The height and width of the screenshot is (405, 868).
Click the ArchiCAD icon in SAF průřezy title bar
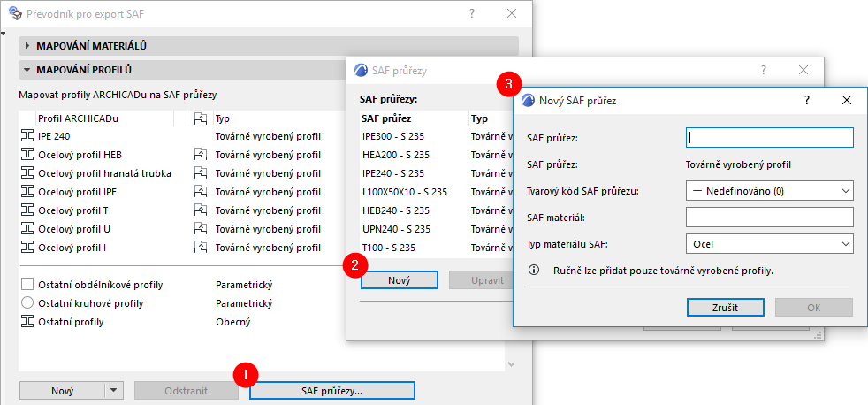pyautogui.click(x=361, y=71)
